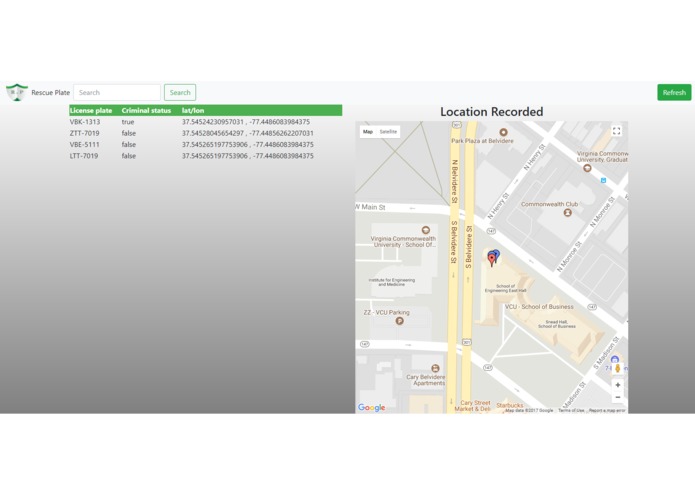The width and height of the screenshot is (695, 494).
Task: Click the green Refresh button
Action: click(x=674, y=93)
